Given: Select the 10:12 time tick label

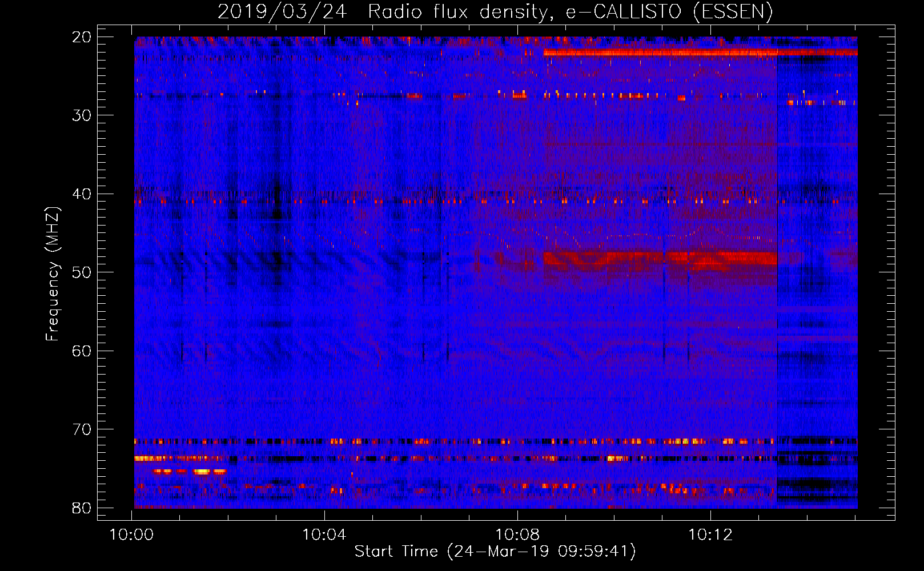Looking at the screenshot, I should [x=710, y=535].
